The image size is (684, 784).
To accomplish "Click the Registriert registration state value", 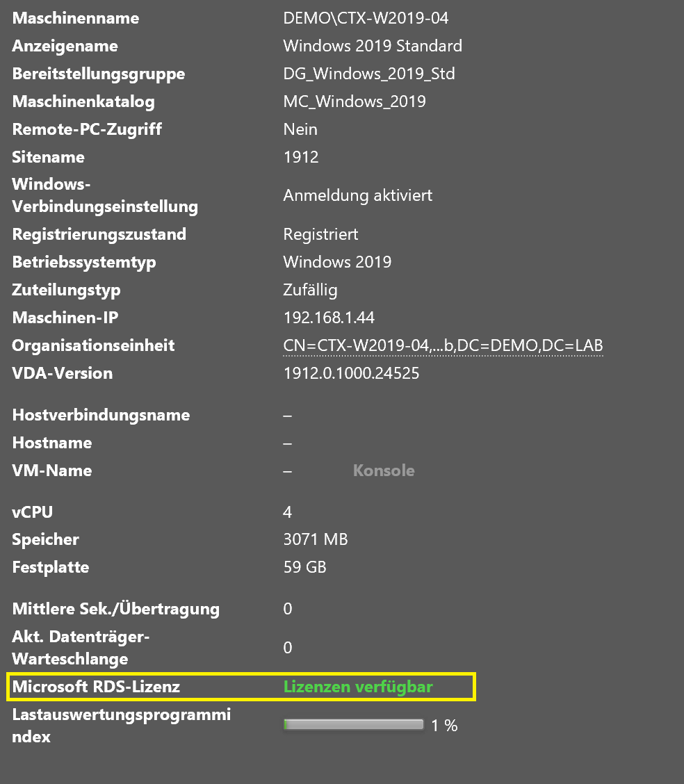I will (x=320, y=234).
